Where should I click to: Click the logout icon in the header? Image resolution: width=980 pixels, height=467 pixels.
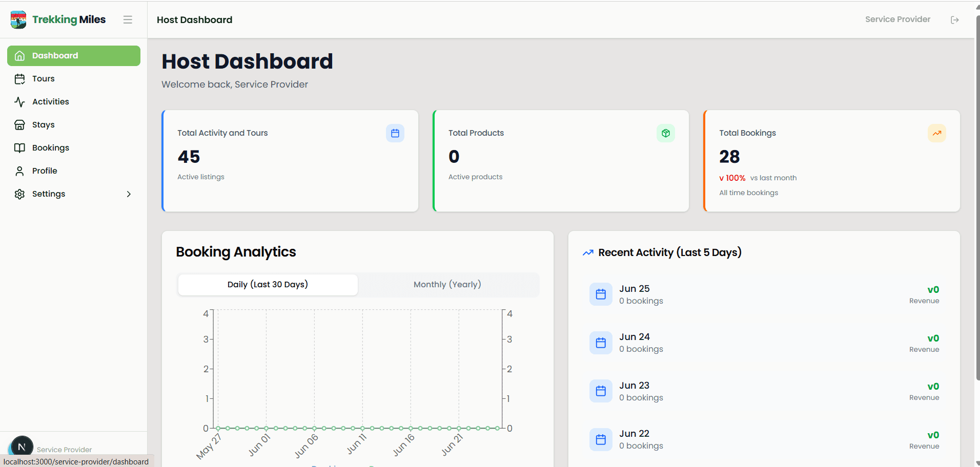955,19
